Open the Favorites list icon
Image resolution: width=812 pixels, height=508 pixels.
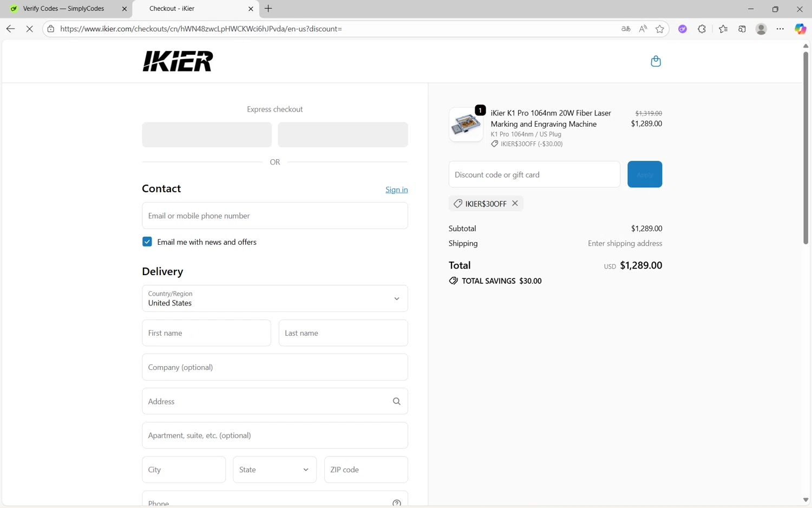tap(723, 29)
